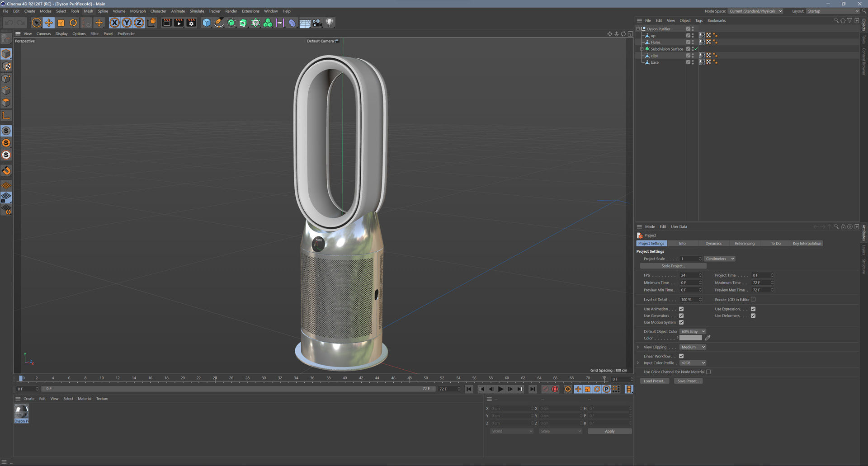
Task: Toggle Use Motion System checkbox
Action: pyautogui.click(x=681, y=323)
